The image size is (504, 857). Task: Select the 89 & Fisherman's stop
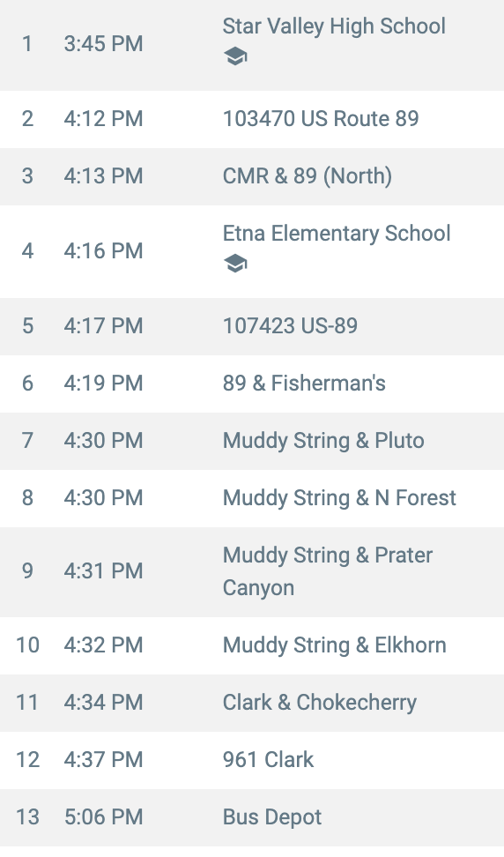(304, 384)
